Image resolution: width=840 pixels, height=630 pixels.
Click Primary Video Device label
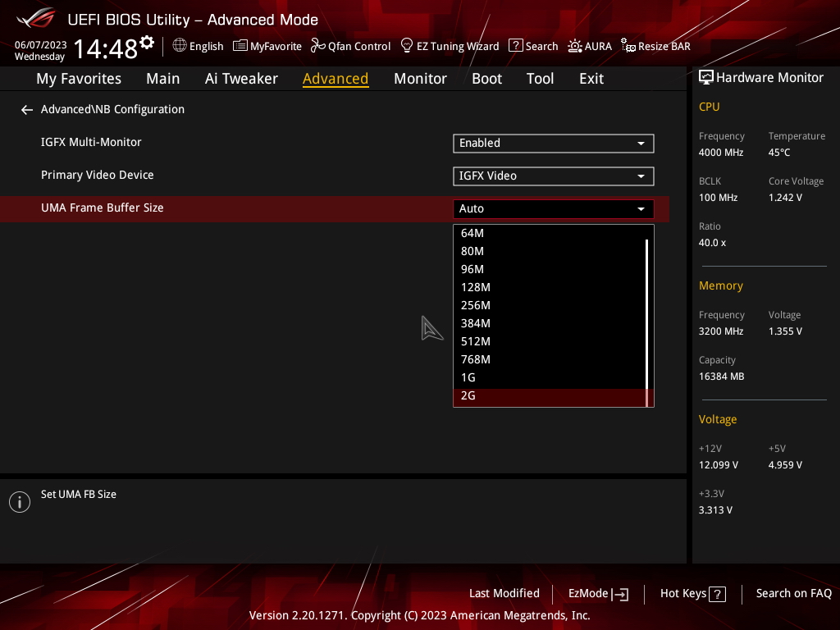pyautogui.click(x=98, y=176)
